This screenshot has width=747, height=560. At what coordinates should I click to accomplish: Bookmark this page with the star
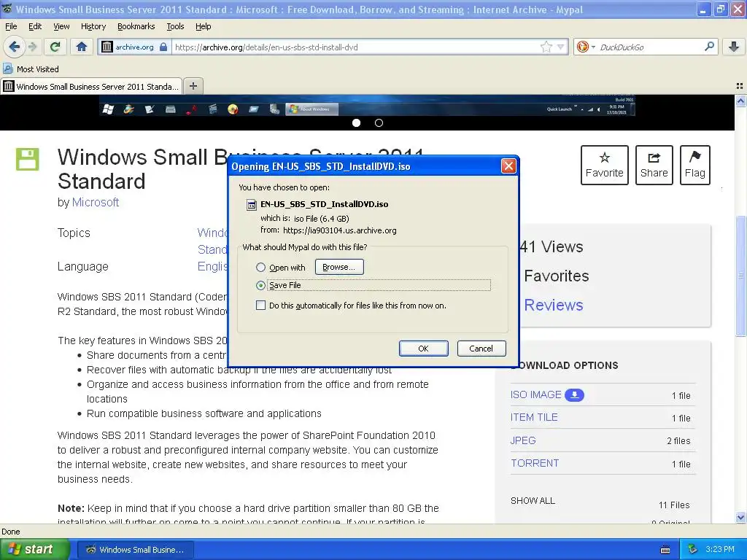tap(546, 47)
